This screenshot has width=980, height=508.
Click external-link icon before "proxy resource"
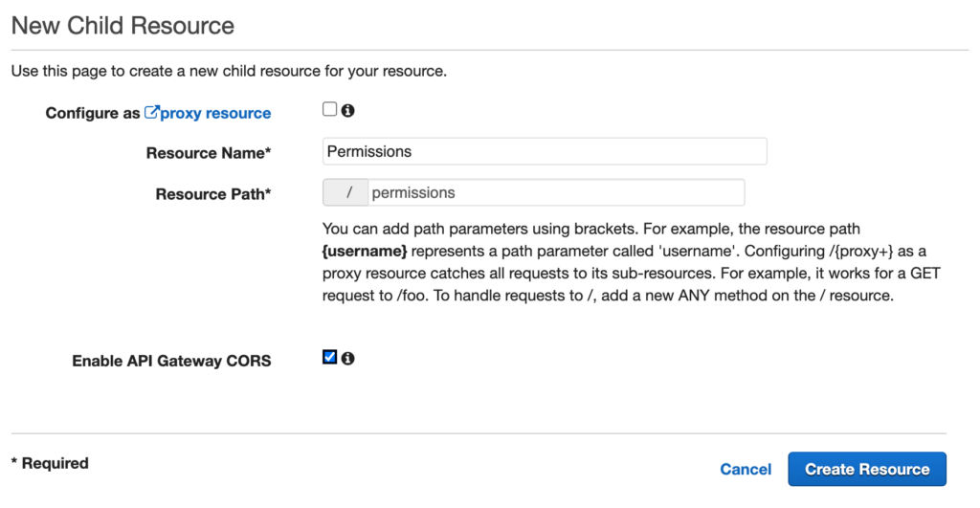(151, 113)
